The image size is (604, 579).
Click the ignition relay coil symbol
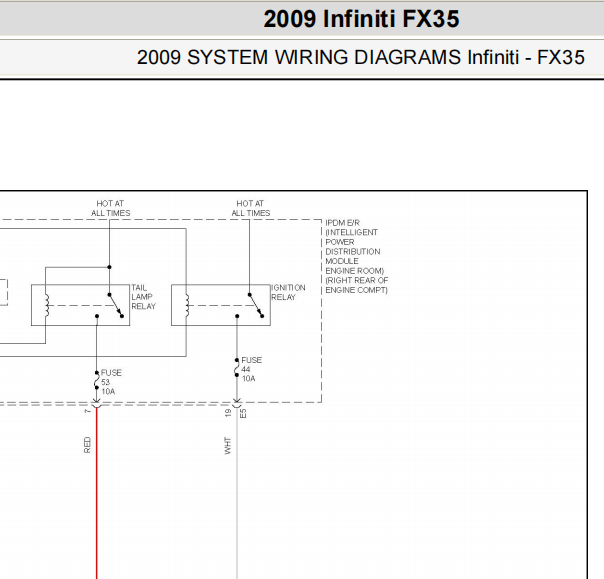(187, 305)
